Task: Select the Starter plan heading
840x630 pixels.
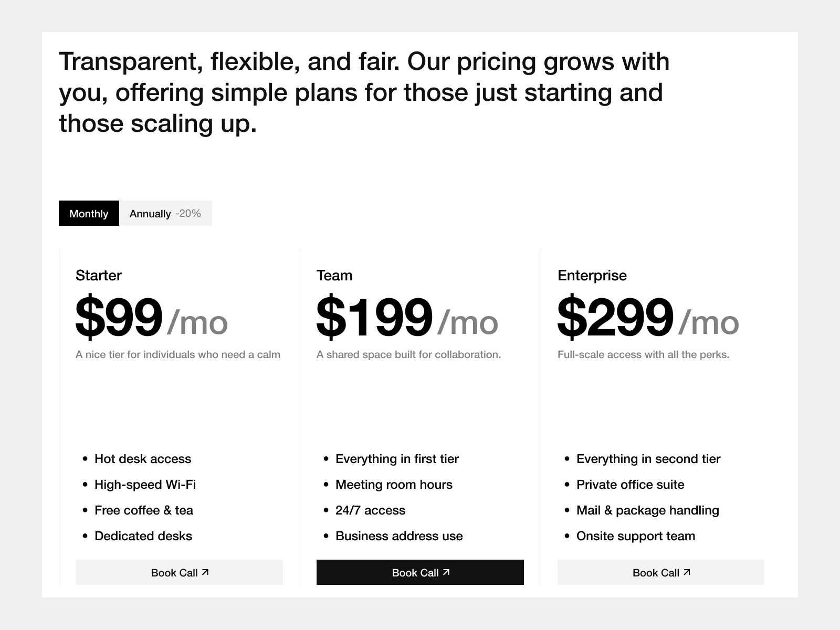Action: [x=99, y=275]
